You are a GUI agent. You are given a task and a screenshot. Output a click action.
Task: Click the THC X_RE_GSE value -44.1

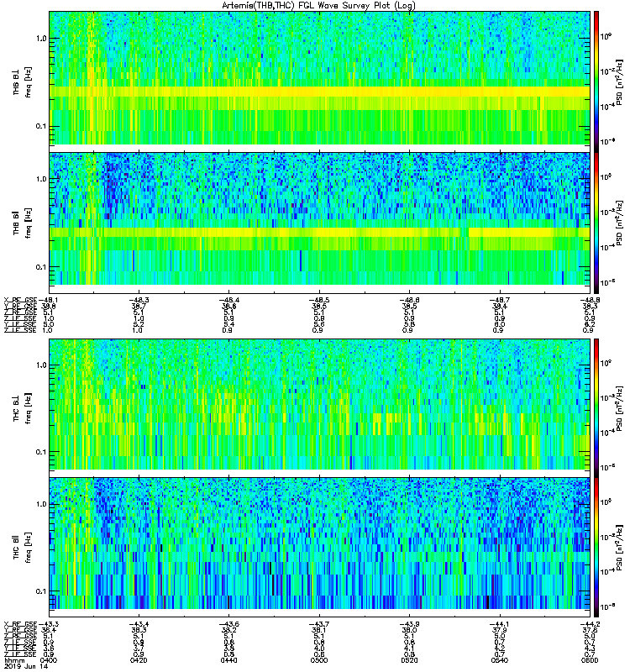tap(499, 623)
